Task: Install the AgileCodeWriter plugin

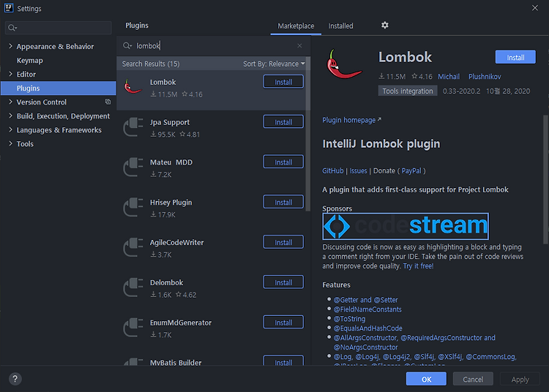Action: [283, 242]
